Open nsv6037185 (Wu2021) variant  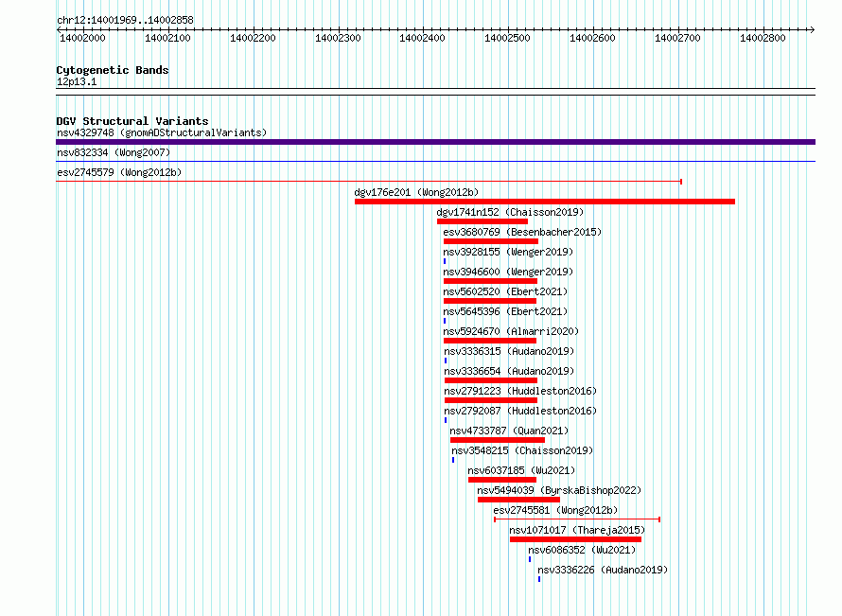pyautogui.click(x=521, y=470)
